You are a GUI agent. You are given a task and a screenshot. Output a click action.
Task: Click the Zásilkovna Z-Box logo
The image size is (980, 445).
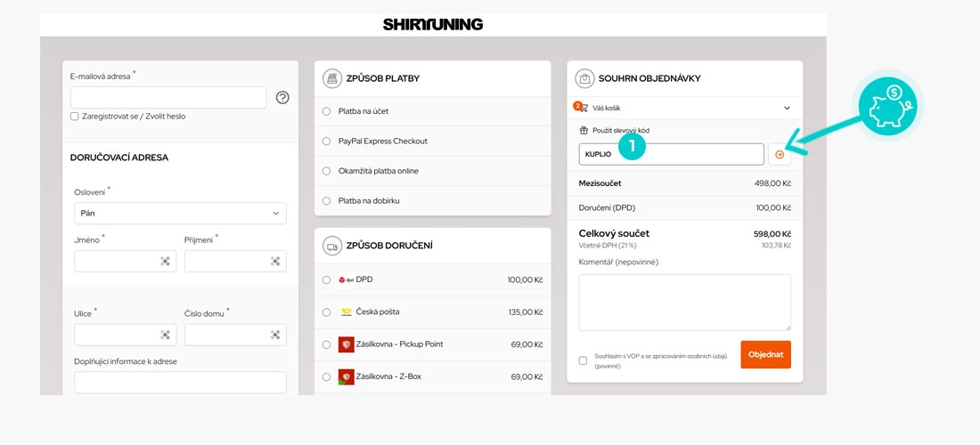click(x=347, y=377)
